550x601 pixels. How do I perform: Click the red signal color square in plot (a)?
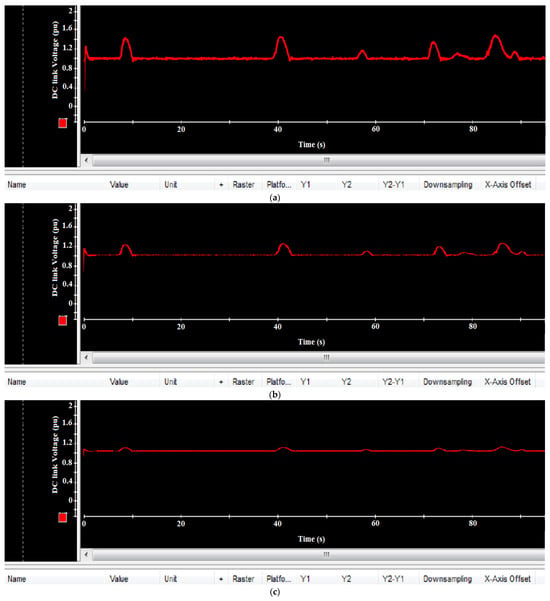pos(62,123)
